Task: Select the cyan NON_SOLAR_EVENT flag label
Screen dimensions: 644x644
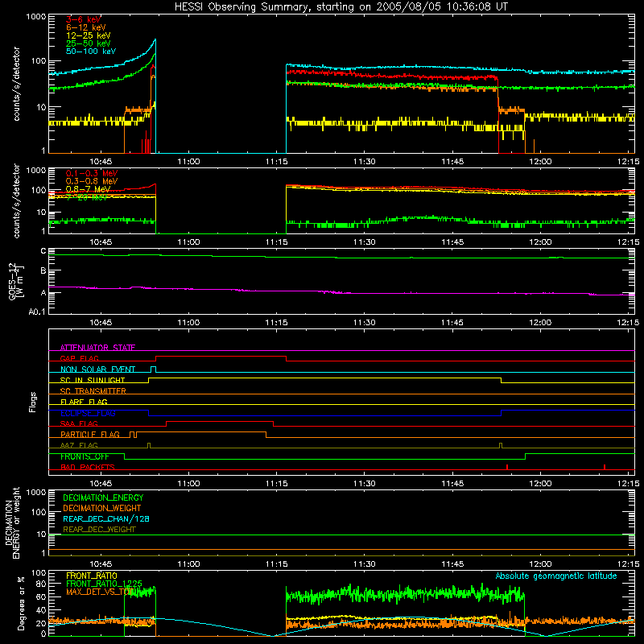Action: pos(97,369)
